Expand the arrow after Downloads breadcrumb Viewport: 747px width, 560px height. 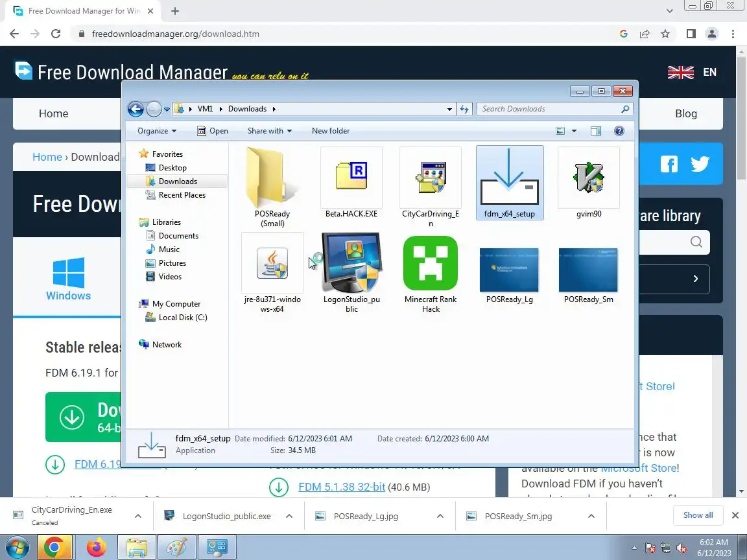274,109
